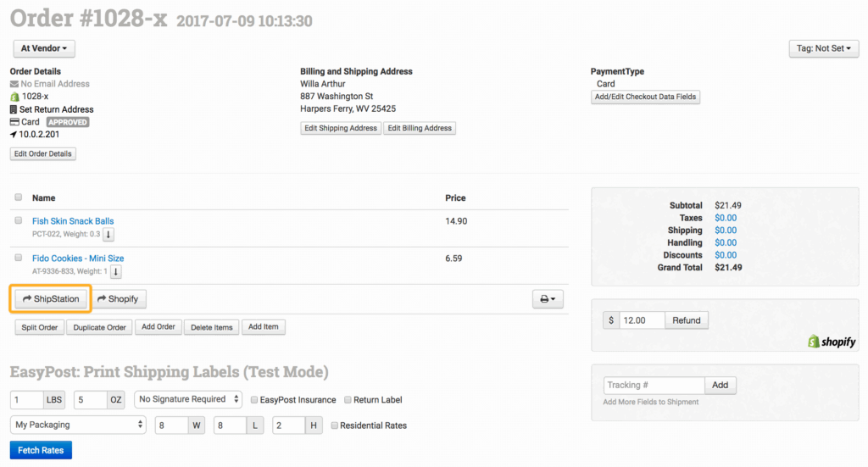Click the Set Return Address building icon
This screenshot has width=868, height=467.
14,109
